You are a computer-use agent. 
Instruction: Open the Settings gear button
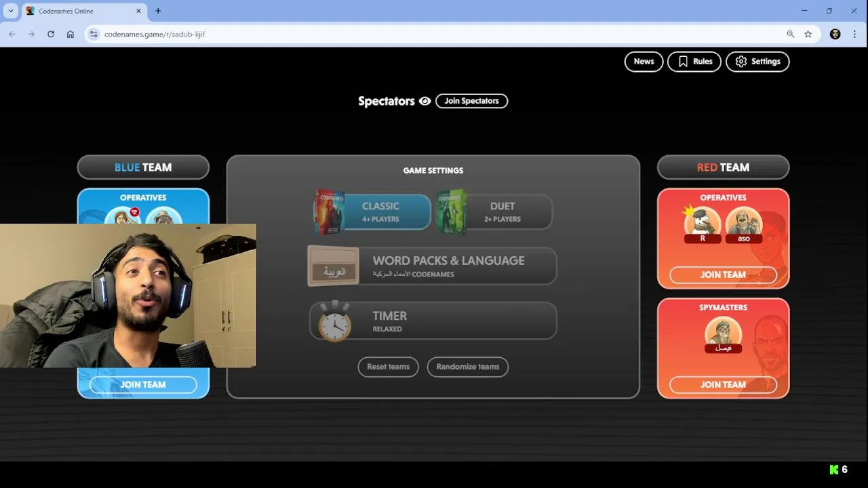[x=757, y=62]
